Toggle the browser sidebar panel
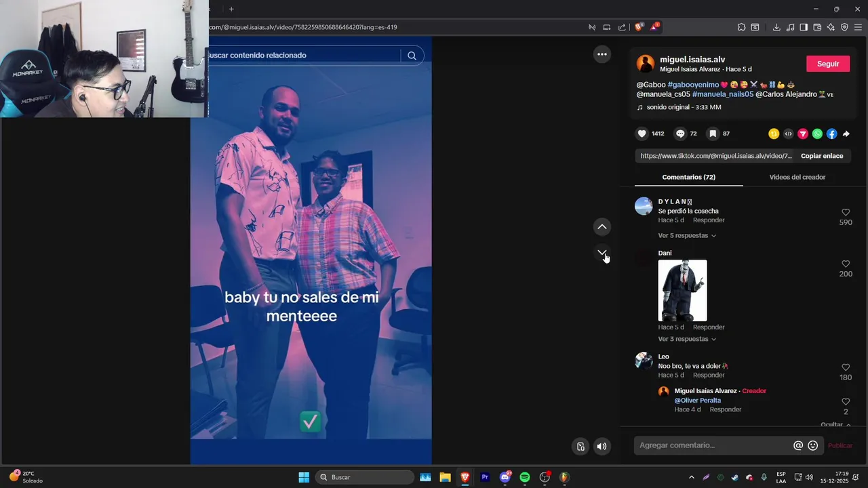This screenshot has width=868, height=488. (x=804, y=27)
